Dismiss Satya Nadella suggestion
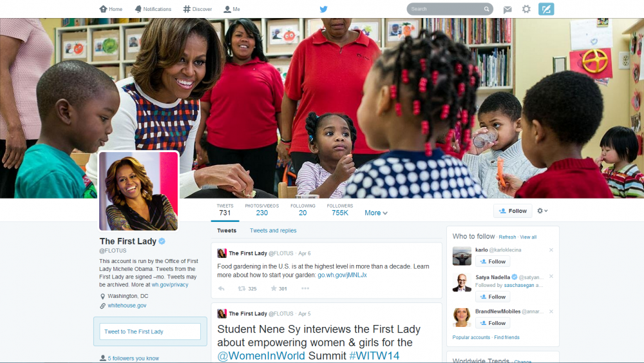Viewport: 644px width, 363px height. pyautogui.click(x=551, y=276)
